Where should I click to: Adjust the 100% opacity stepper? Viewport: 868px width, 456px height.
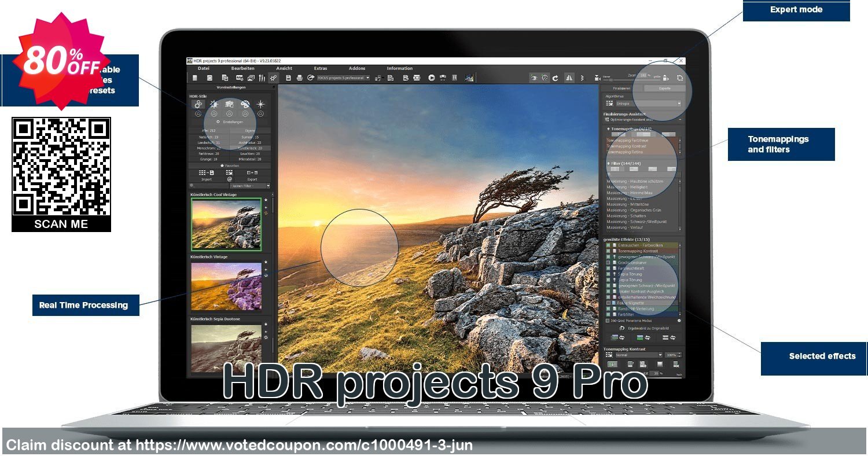coord(674,355)
